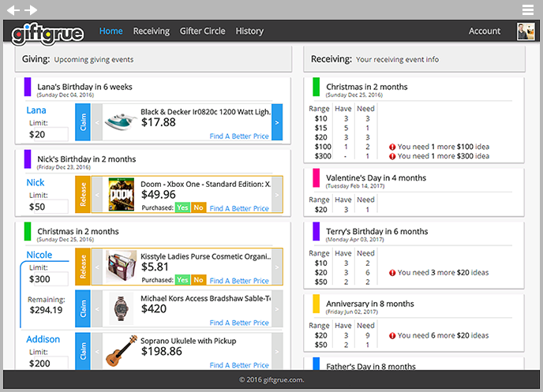Click the back arrow icon

coord(13,10)
